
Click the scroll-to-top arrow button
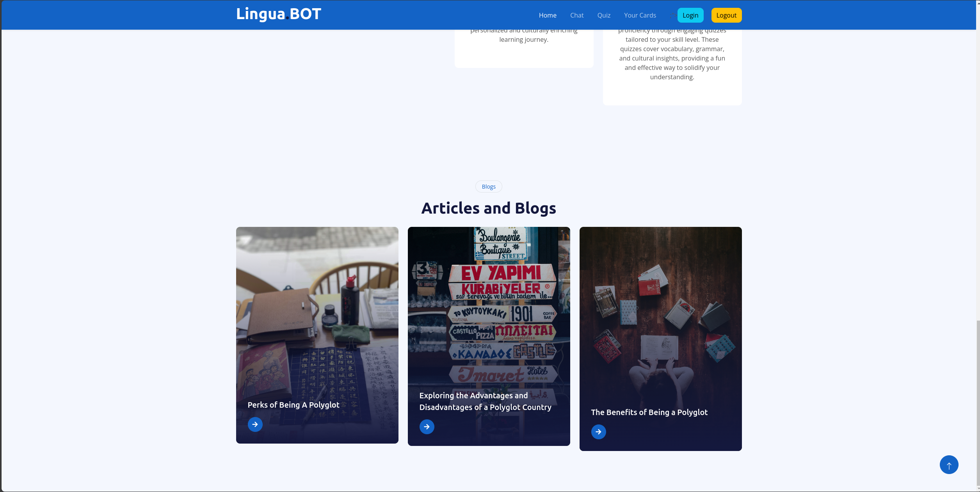(949, 465)
